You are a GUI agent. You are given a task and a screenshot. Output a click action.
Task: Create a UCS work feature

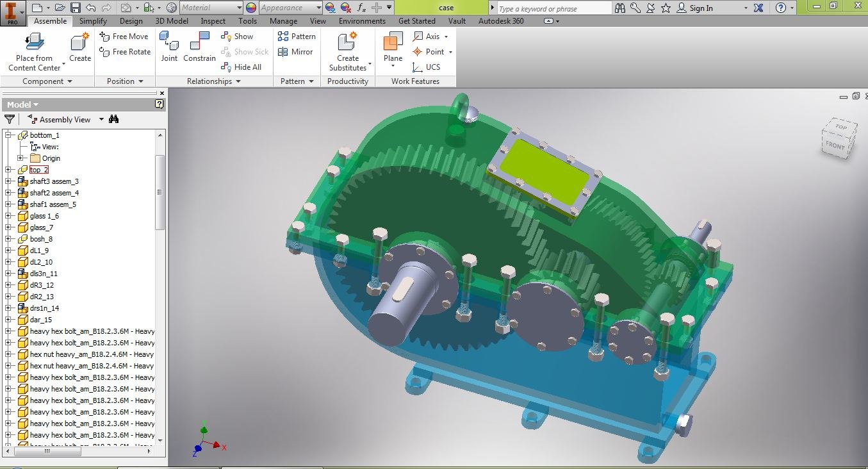tap(429, 67)
